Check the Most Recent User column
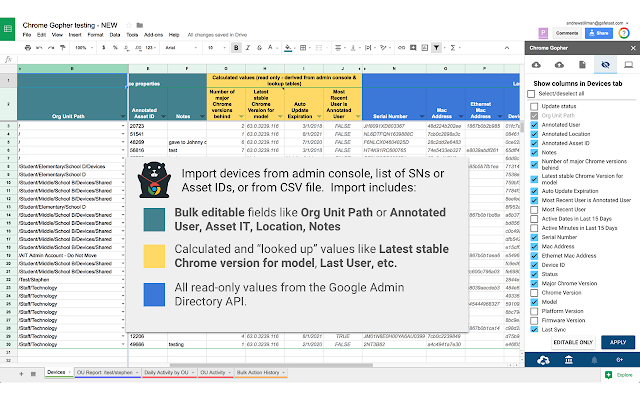The height and width of the screenshot is (400, 640). (534, 209)
